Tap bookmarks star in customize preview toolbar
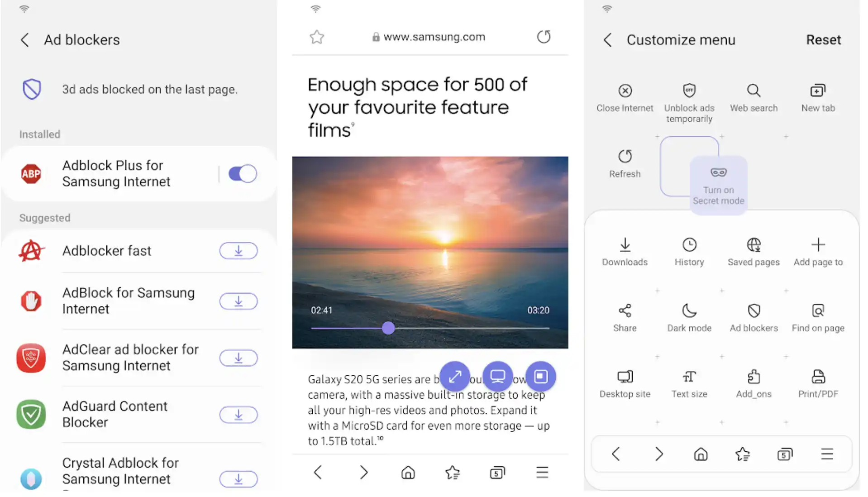Viewport: 868px width, 497px height. click(743, 454)
